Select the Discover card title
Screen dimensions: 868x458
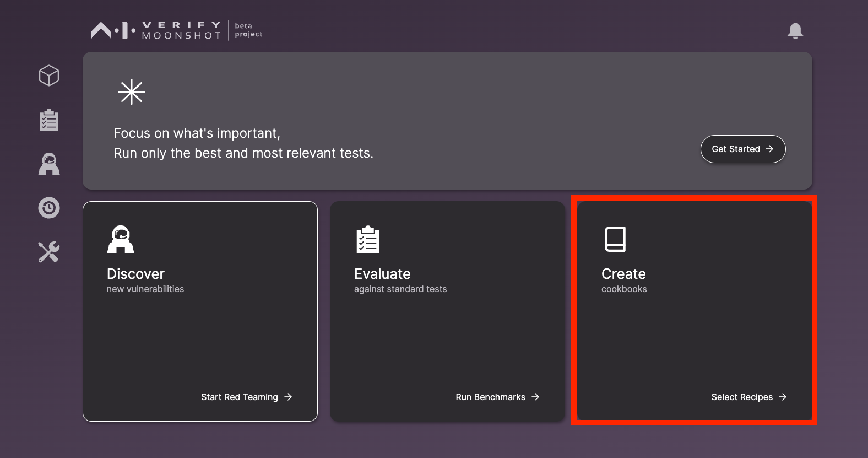[135, 274]
